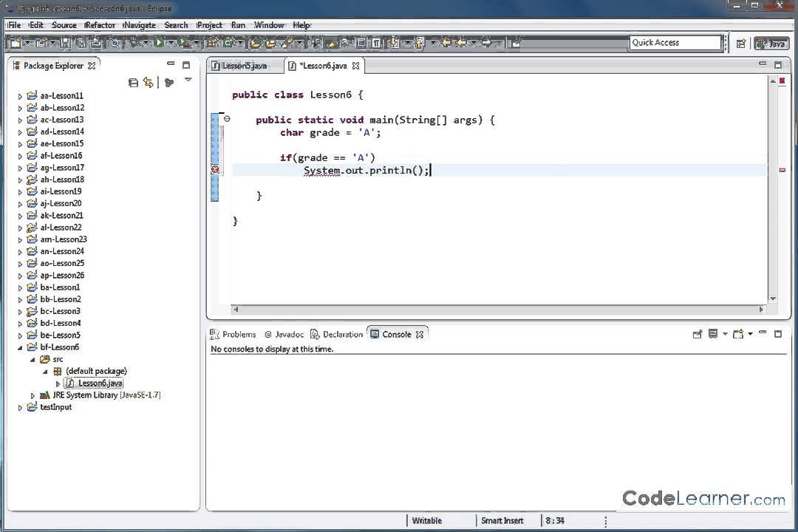Expand the ag-Lesson17 project

20,168
